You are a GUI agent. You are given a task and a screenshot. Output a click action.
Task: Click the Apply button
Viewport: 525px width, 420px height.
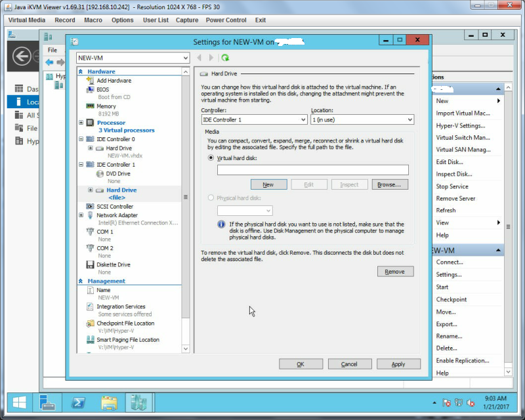(x=398, y=364)
